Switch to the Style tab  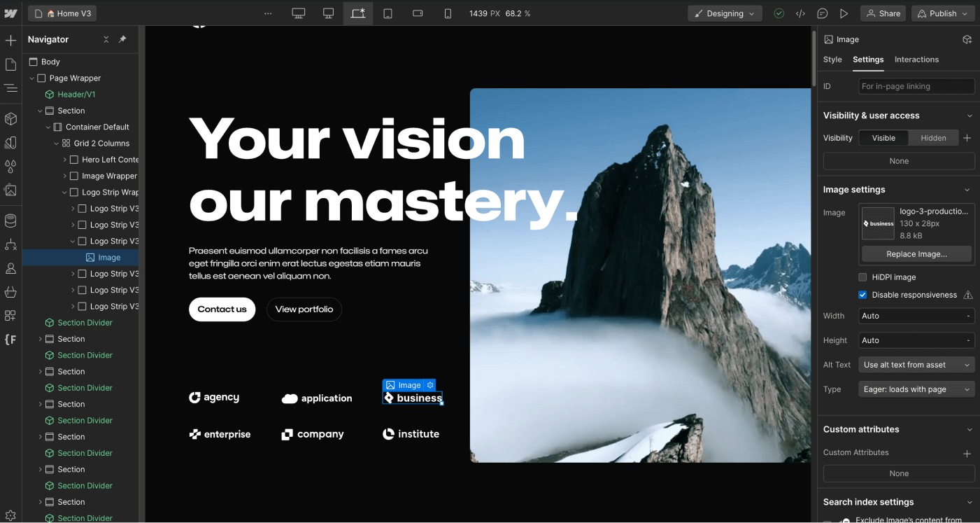coord(832,60)
